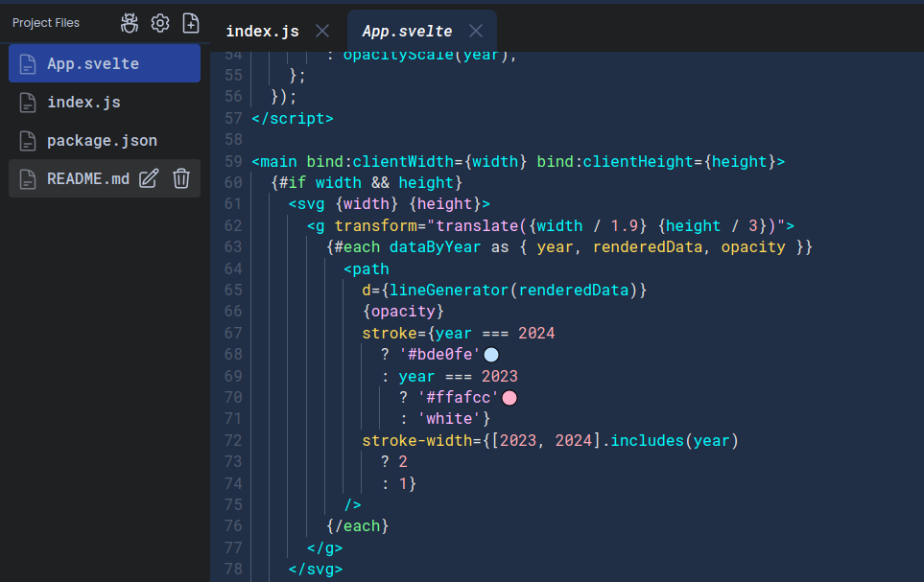Viewport: 924px width, 582px height.
Task: Click the new file icon
Action: click(x=191, y=23)
